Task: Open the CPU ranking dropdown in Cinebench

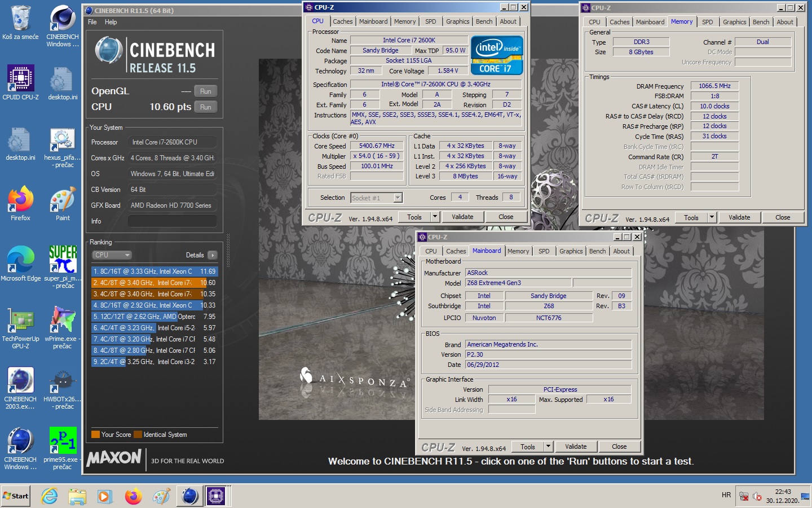Action: coord(112,255)
